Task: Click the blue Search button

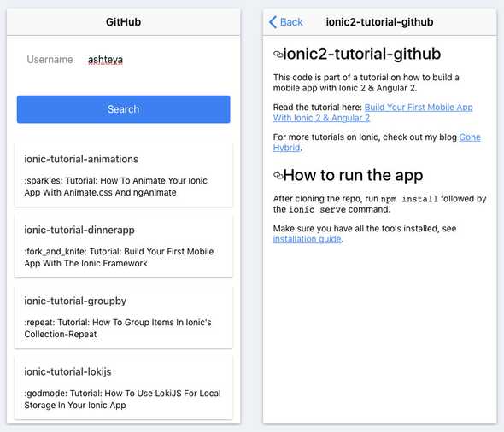Action: (123, 109)
